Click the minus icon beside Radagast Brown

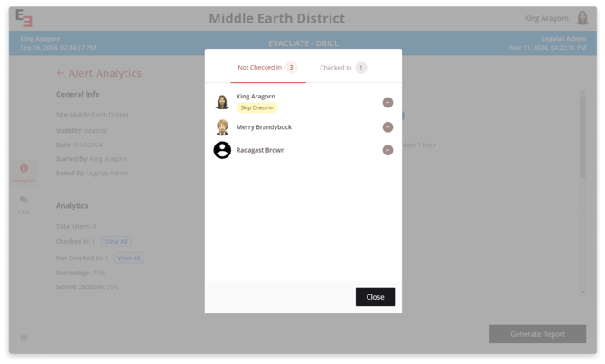tap(387, 150)
